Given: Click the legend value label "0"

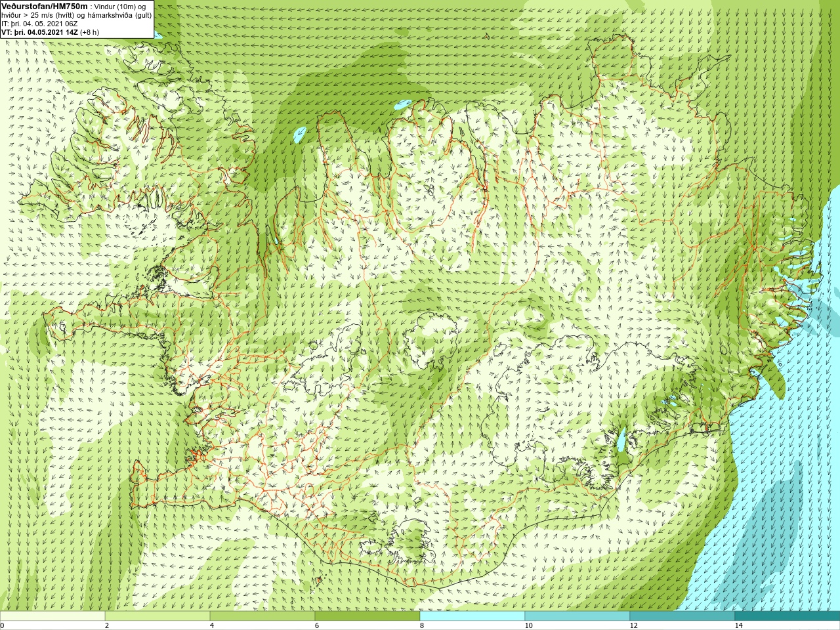Looking at the screenshot, I should coord(3,625).
